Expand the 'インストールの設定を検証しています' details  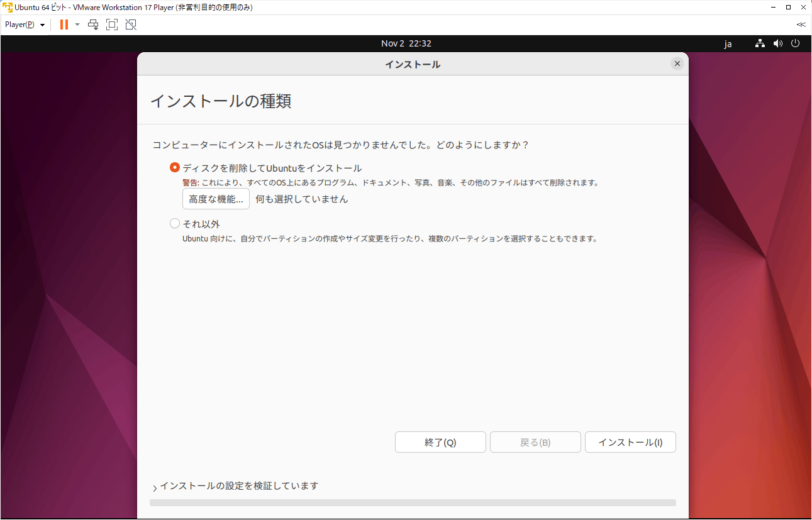tap(155, 487)
